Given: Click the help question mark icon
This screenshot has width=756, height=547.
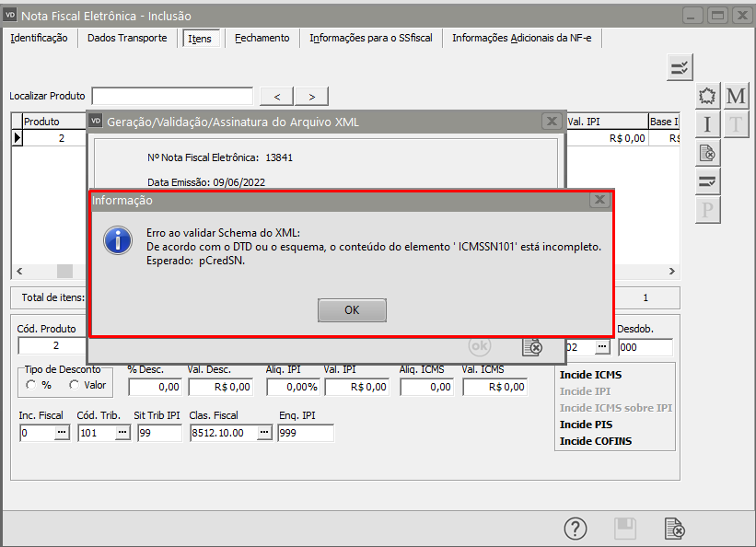Looking at the screenshot, I should (x=576, y=529).
